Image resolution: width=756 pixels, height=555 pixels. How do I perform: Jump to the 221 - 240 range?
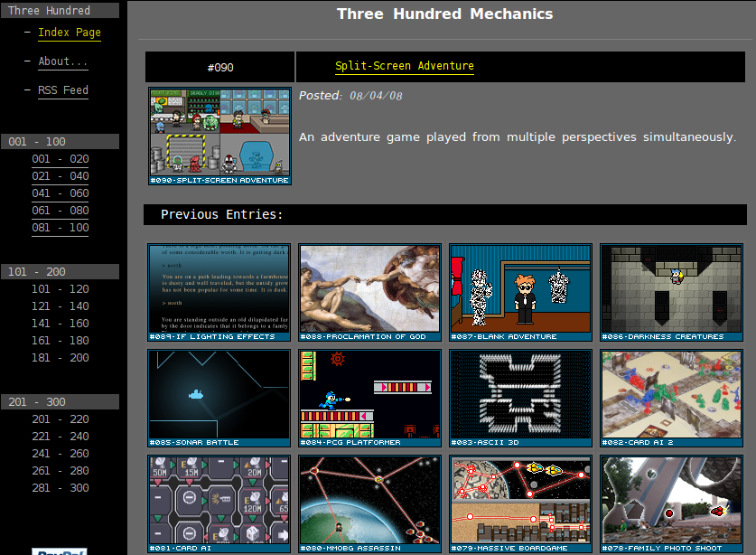point(61,437)
